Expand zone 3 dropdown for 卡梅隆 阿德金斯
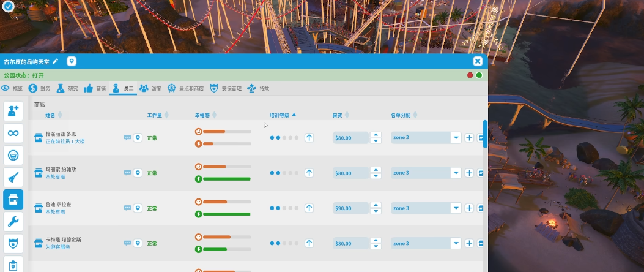Image resolution: width=644 pixels, height=272 pixels. [456, 244]
